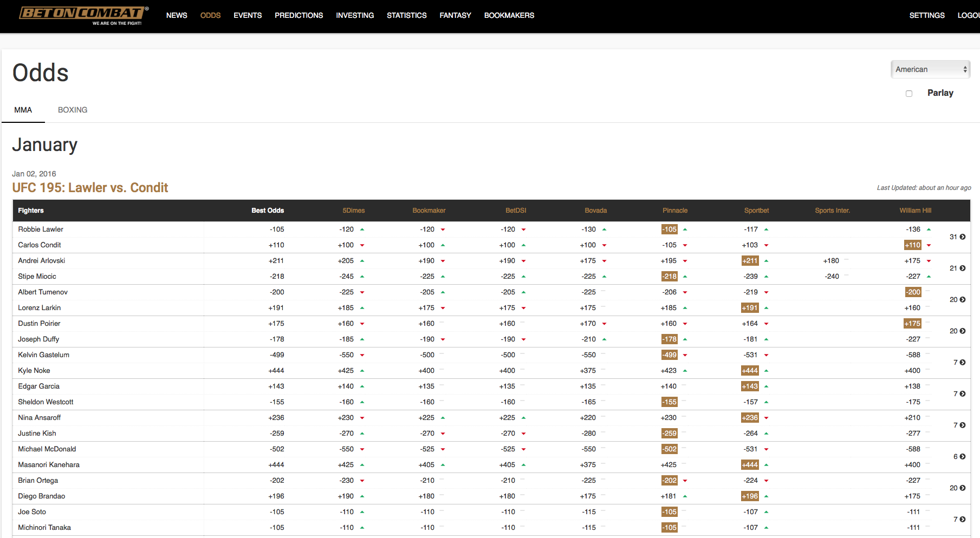Viewport: 980px width, 538px height.
Task: Click Best Odds -502 for Michael McDonald
Action: (277, 449)
